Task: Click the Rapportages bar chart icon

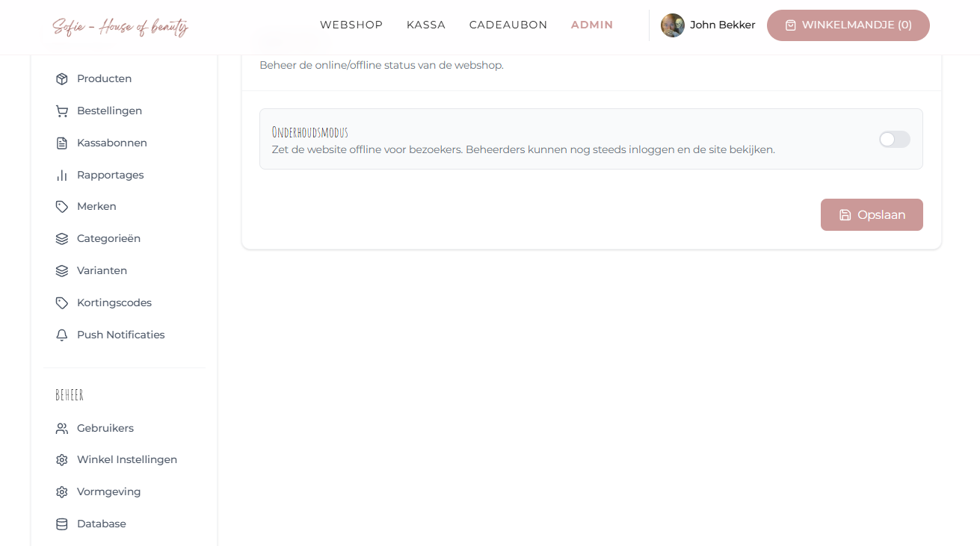Action: 62,175
